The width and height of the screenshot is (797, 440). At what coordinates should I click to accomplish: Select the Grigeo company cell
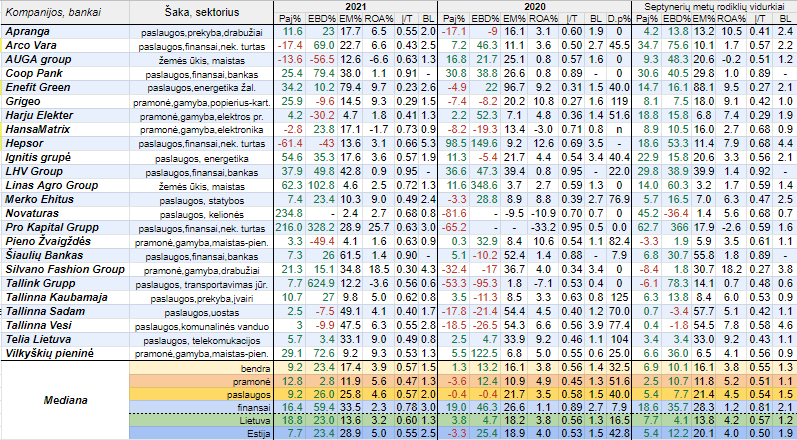point(65,102)
